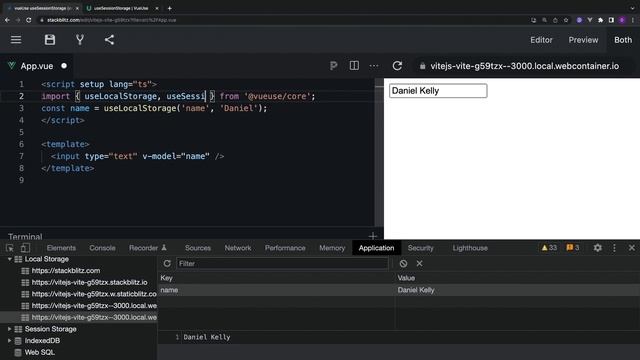
Task: Switch layout to Editor only
Action: (x=541, y=40)
